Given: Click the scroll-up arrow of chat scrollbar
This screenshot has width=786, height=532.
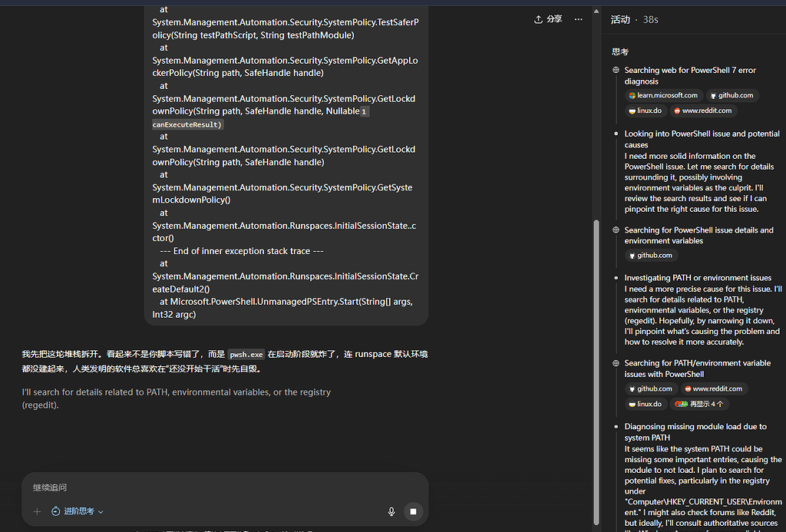Looking at the screenshot, I should pyautogui.click(x=596, y=11).
